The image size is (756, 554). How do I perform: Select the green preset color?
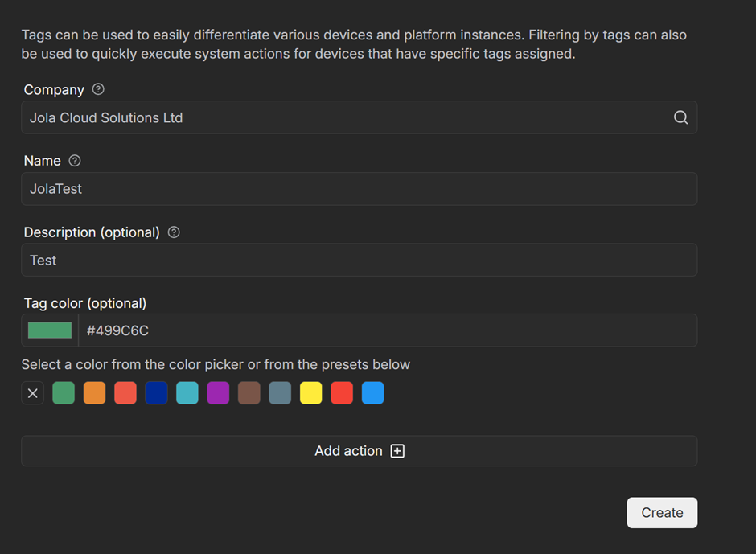pyautogui.click(x=64, y=393)
